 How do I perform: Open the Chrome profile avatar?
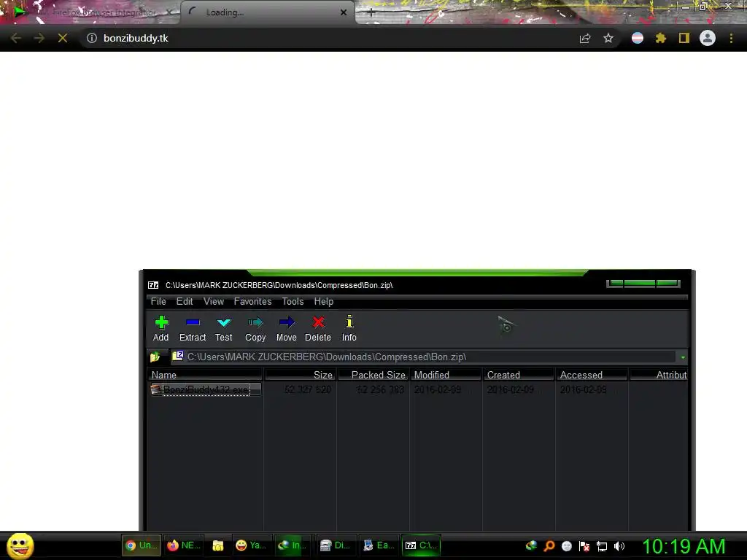tap(708, 38)
